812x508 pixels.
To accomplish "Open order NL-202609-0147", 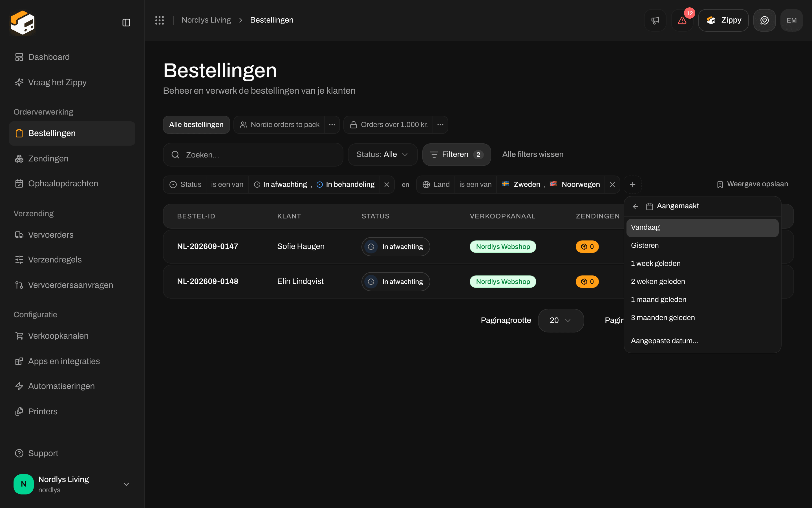I will click(x=207, y=247).
